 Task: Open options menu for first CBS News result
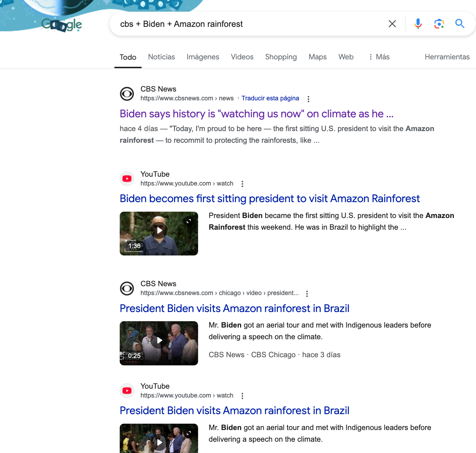(308, 99)
